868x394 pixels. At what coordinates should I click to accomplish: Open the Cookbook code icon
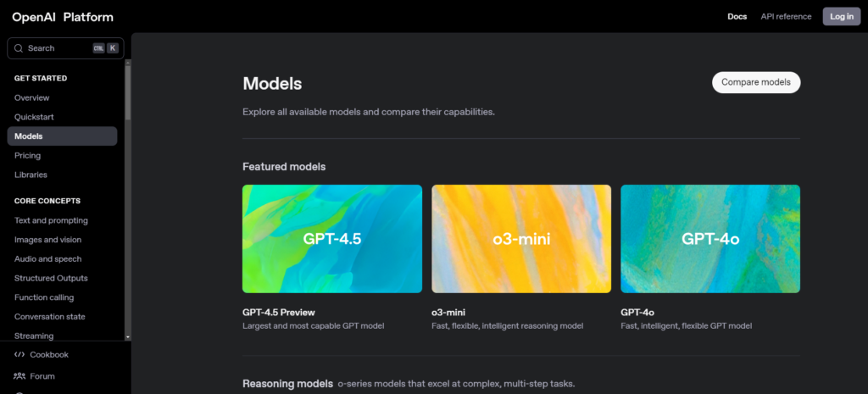[x=19, y=354]
